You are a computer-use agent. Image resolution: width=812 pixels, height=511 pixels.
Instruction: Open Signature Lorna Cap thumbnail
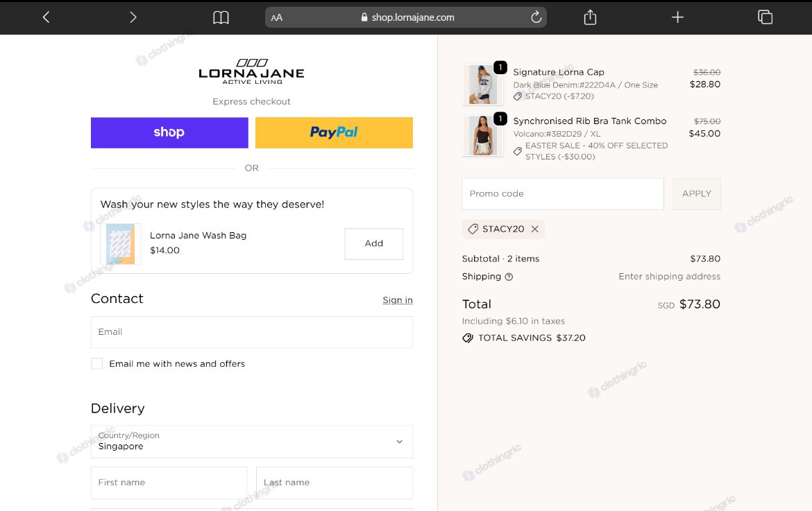pos(482,85)
